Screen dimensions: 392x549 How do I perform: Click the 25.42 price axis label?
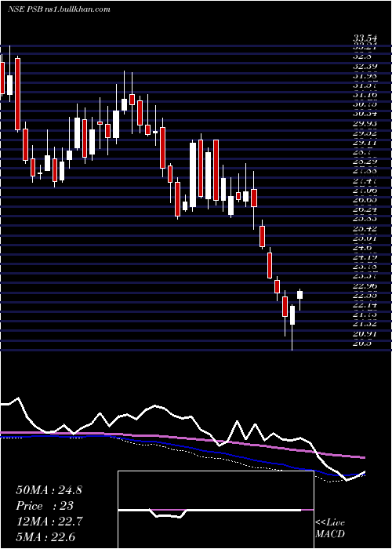coord(365,229)
